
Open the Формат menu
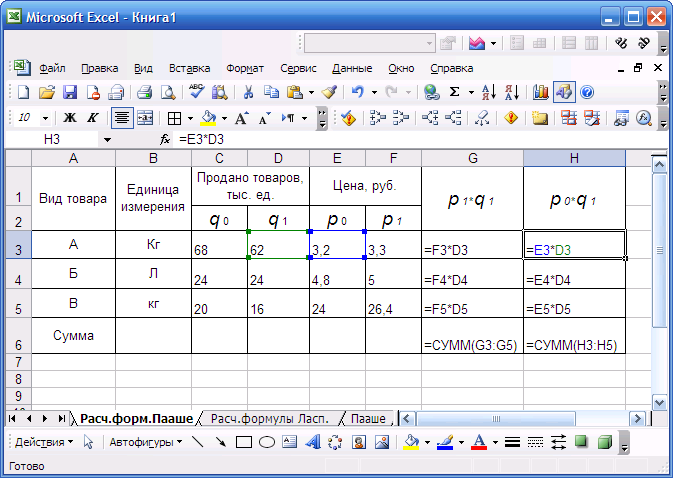tap(245, 69)
